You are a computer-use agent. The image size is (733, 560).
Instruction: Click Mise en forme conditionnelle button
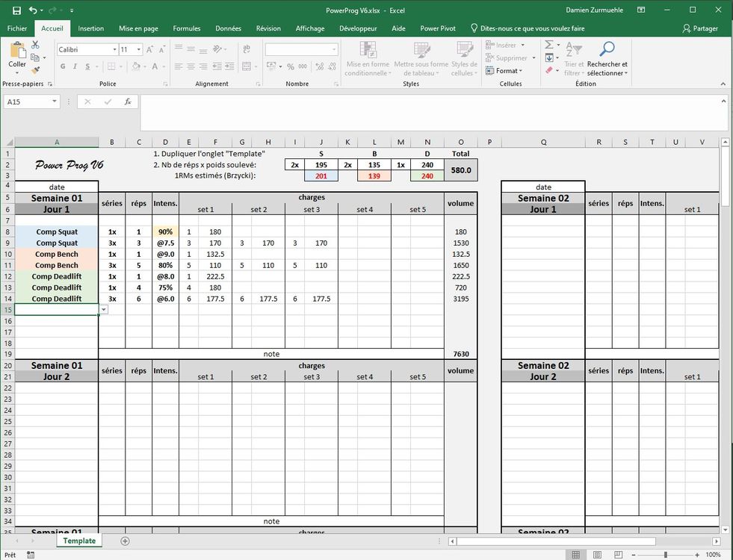click(368, 58)
